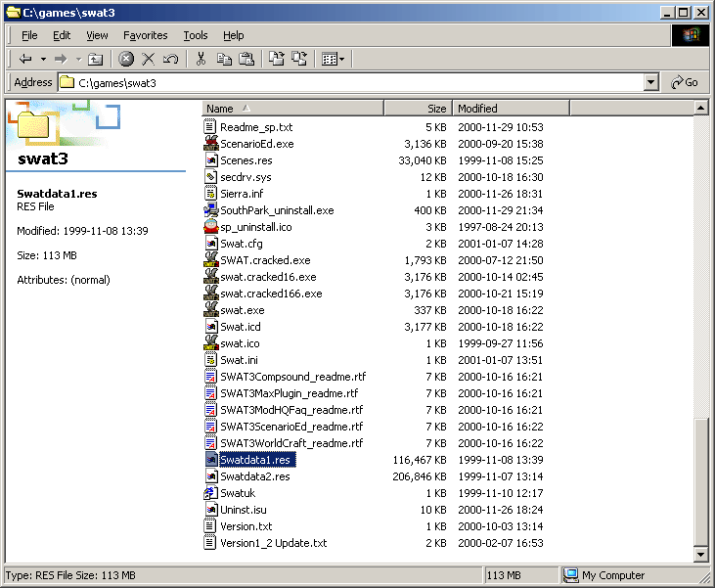Viewport: 715px width, 588px height.
Task: Select the Swatuk shortcut icon
Action: tap(210, 493)
